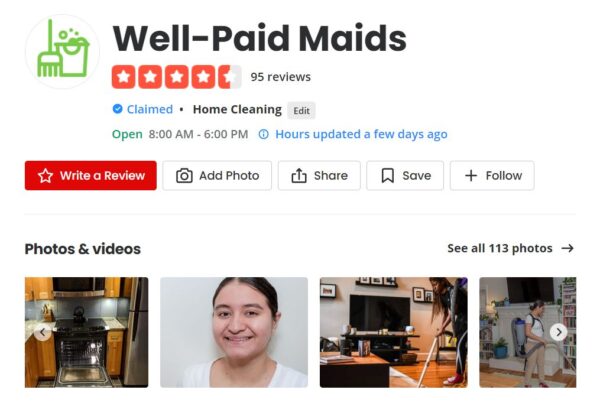Click See all 113 photos
Viewport: 600px width, 406px height.
pos(500,248)
